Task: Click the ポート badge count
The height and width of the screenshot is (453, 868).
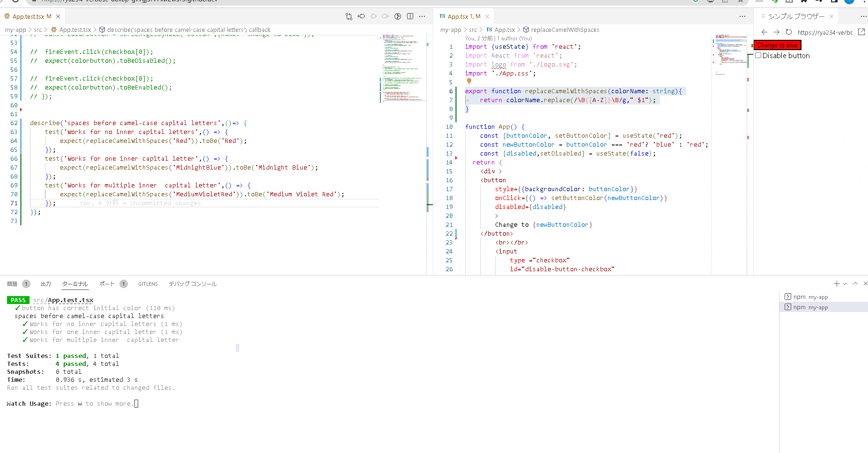Action: [124, 284]
